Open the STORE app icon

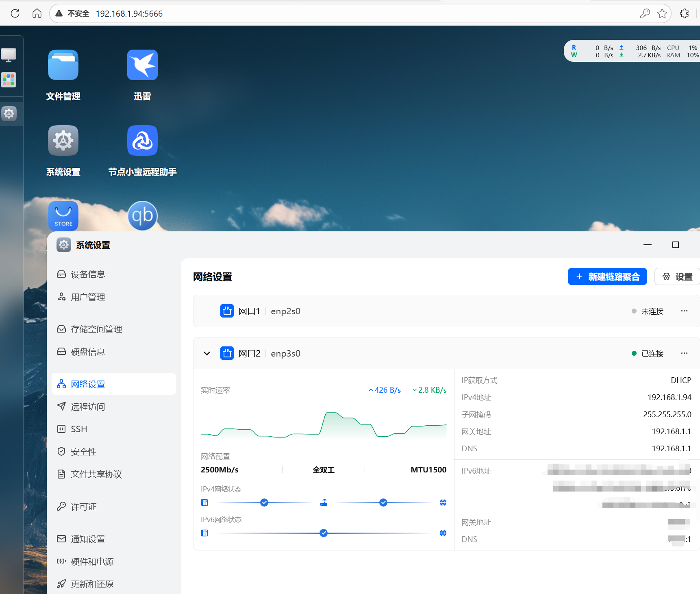pos(63,215)
